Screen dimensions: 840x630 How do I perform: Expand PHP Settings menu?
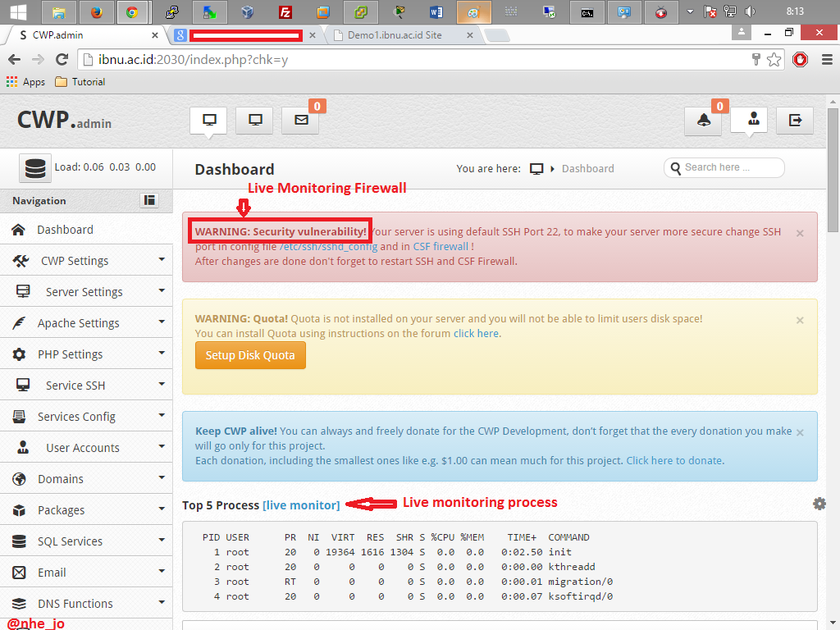click(x=86, y=354)
